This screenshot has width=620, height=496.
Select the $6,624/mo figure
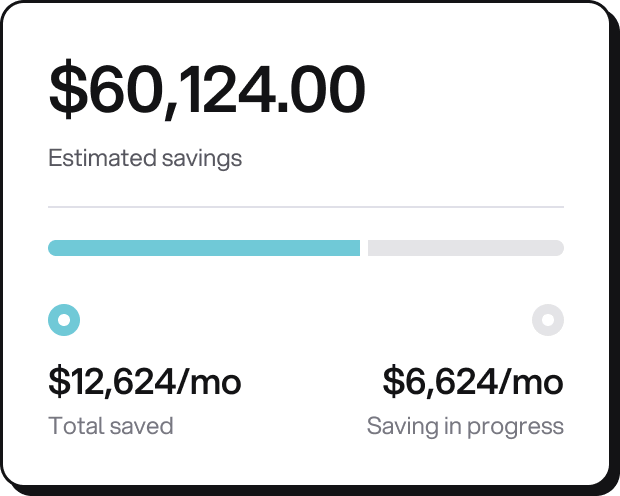click(473, 381)
